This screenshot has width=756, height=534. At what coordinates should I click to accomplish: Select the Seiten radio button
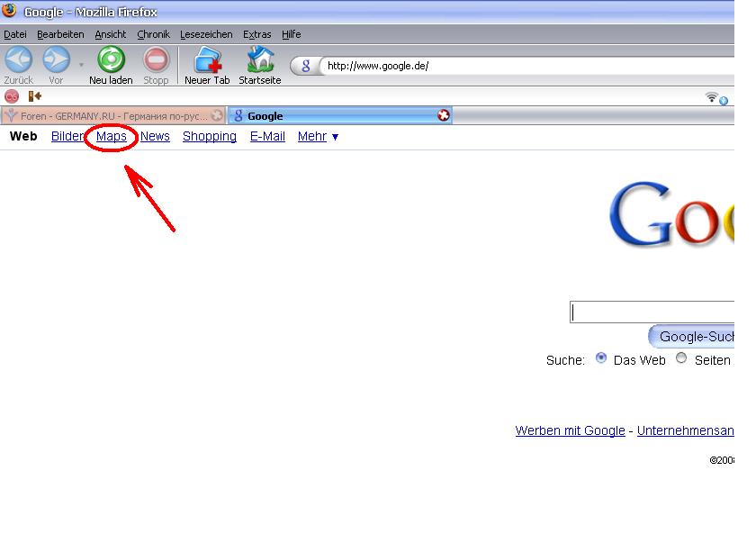tap(680, 358)
